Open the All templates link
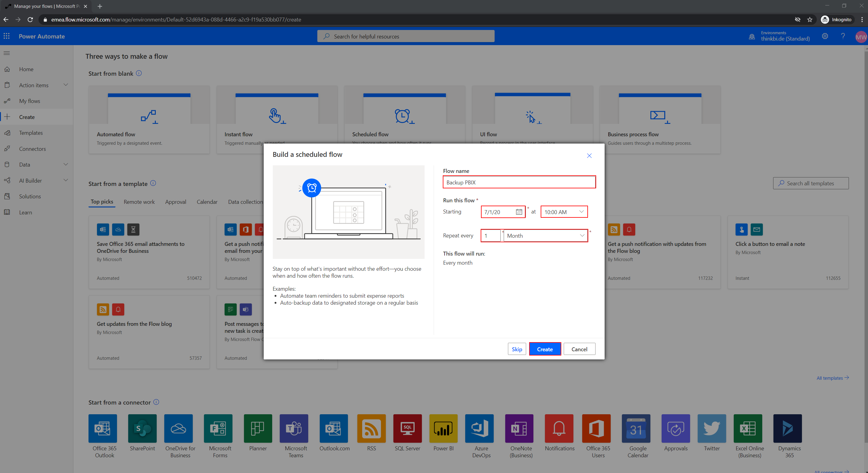 coord(832,378)
